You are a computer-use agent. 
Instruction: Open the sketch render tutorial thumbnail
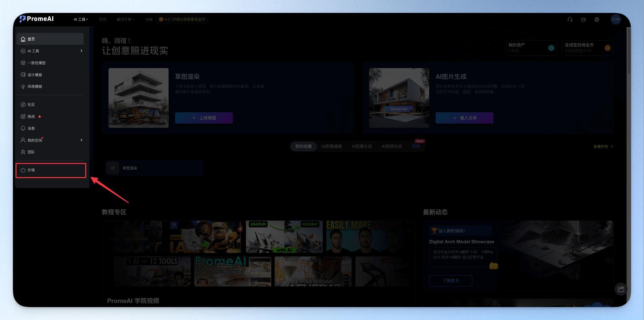point(284,237)
